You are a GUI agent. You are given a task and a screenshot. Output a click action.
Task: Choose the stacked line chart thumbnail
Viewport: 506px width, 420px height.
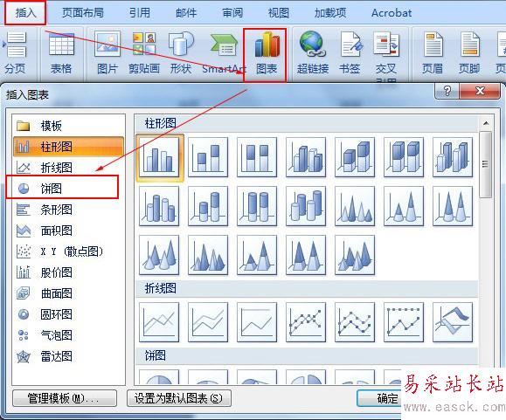click(208, 322)
